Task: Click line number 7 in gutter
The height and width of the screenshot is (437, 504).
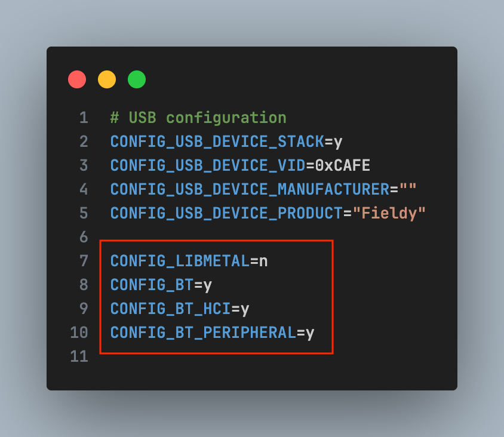Action: coord(84,261)
